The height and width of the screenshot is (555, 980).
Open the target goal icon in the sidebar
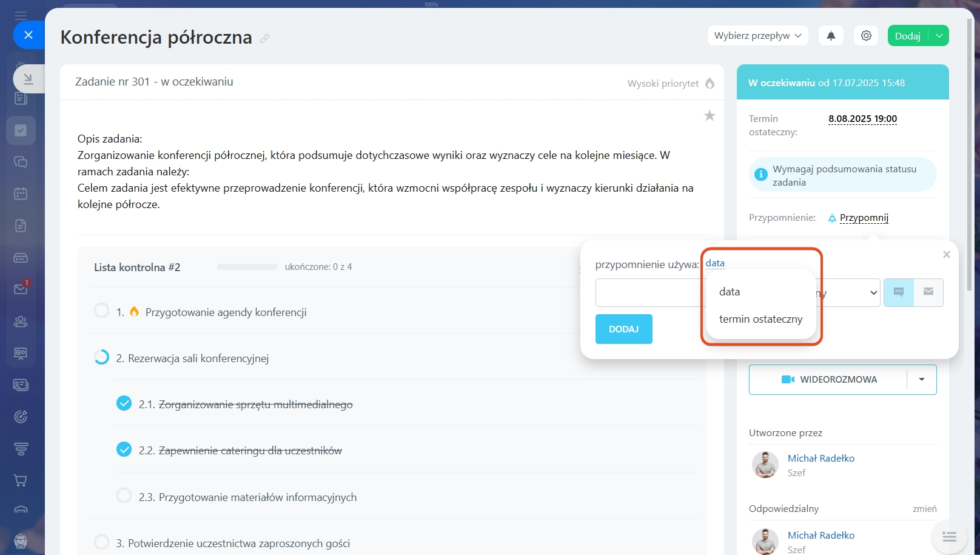(21, 417)
